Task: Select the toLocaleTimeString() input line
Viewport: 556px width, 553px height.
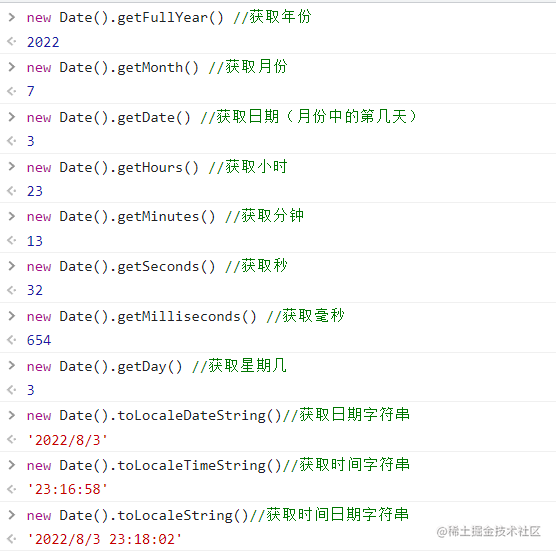Action: click(x=218, y=465)
